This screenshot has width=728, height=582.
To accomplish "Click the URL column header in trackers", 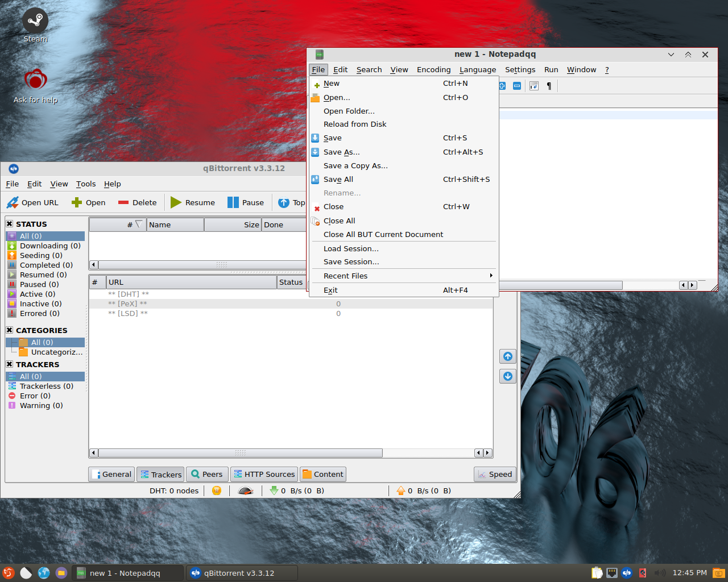I will point(192,282).
